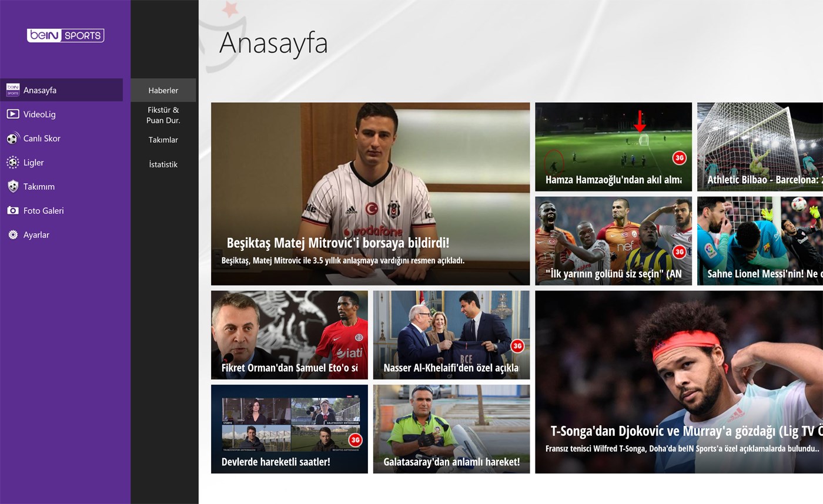The height and width of the screenshot is (504, 823).
Task: Click headline "Devlerde hareketli saatler!"
Action: [x=276, y=462]
